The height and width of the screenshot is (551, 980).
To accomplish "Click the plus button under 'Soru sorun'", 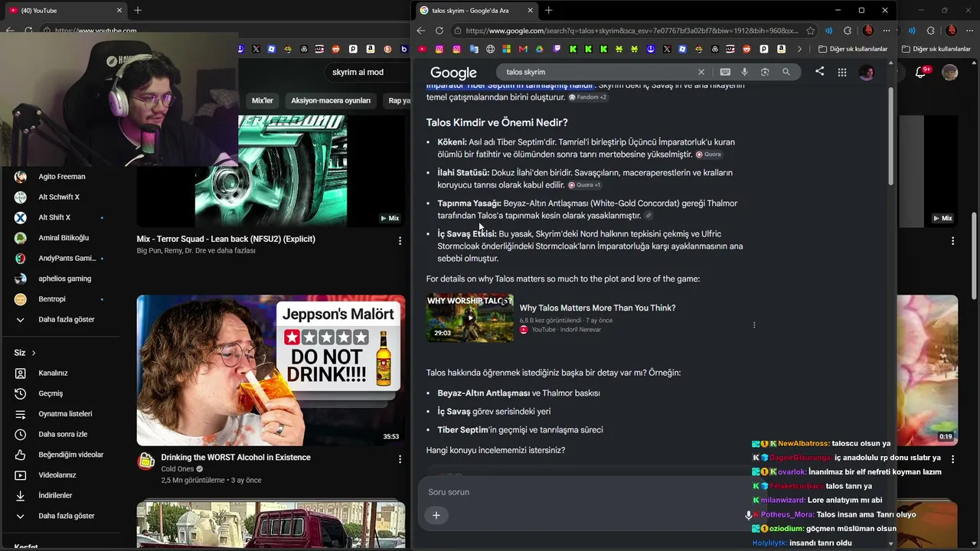I will pyautogui.click(x=436, y=515).
